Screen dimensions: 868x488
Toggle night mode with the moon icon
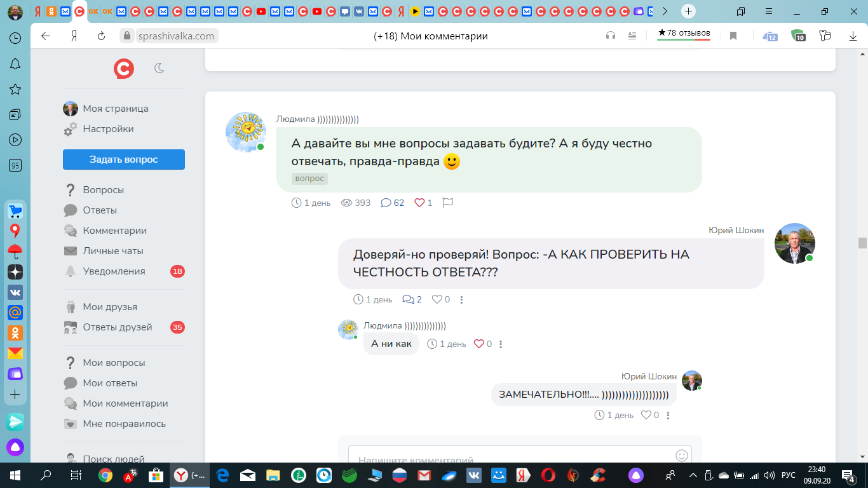coord(159,68)
